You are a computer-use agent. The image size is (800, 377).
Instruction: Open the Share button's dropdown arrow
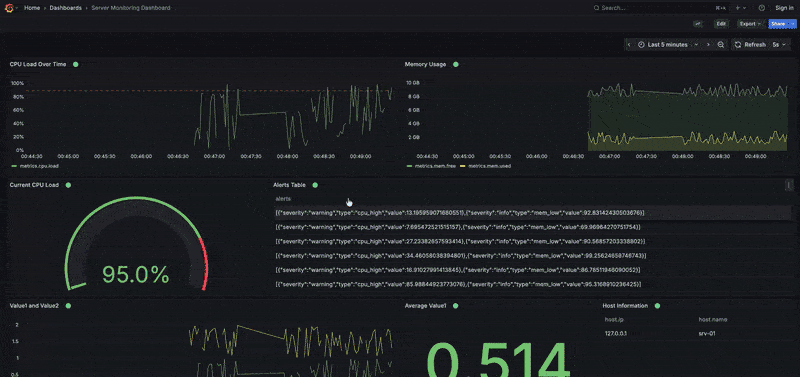click(792, 23)
